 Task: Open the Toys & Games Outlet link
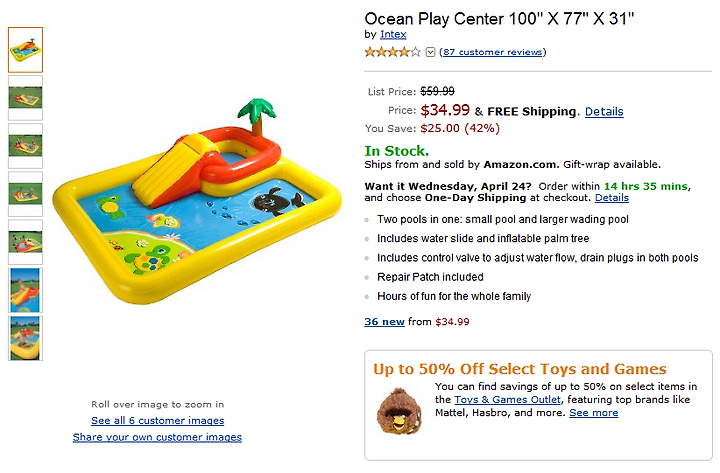507,400
